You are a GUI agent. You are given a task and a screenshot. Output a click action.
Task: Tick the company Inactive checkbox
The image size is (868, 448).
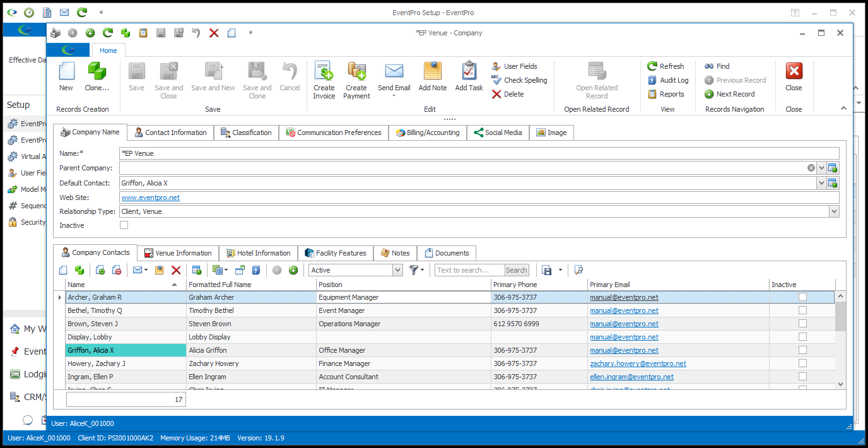click(124, 225)
